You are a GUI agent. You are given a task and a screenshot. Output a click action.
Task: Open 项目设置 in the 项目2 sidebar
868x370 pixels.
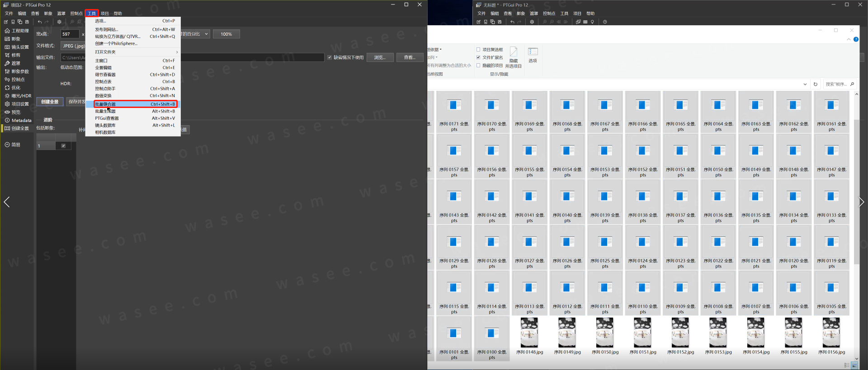click(17, 104)
